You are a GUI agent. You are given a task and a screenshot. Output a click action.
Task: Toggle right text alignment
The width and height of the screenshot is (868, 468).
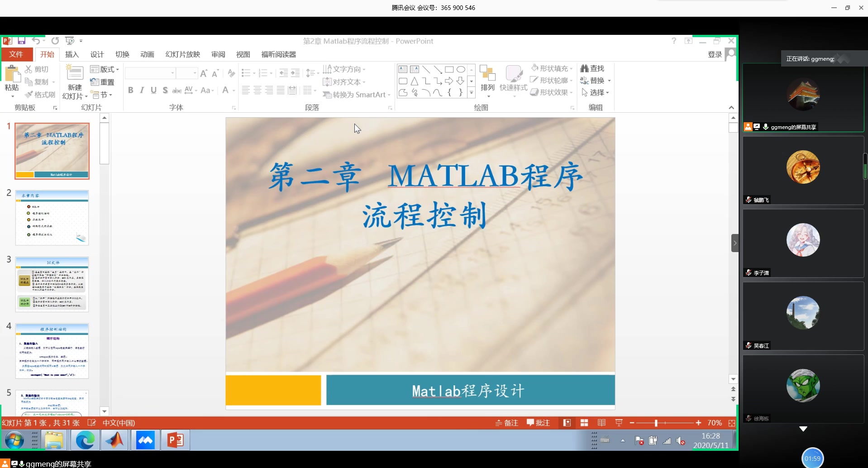(269, 90)
